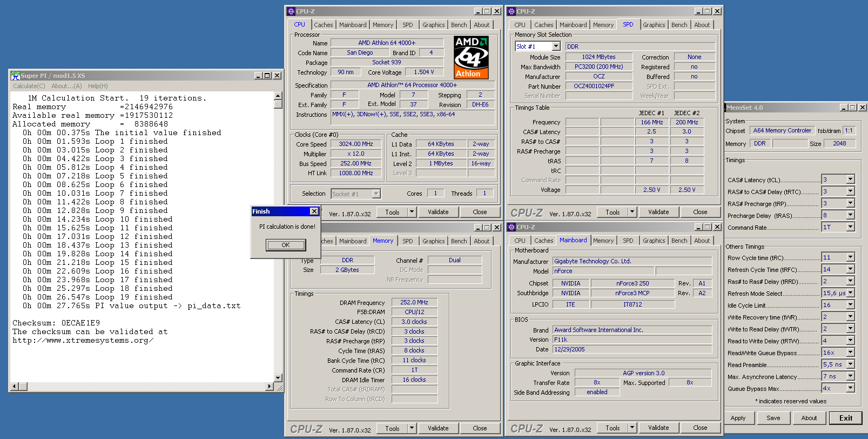Viewport: 868px width, 439px height.
Task: Click OK in the Finish dialog
Action: coord(286,245)
